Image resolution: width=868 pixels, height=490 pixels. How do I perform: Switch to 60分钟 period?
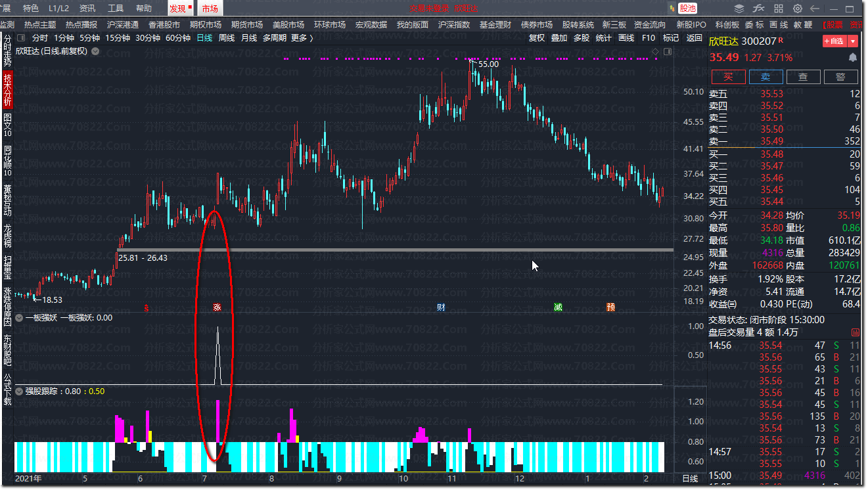[178, 38]
